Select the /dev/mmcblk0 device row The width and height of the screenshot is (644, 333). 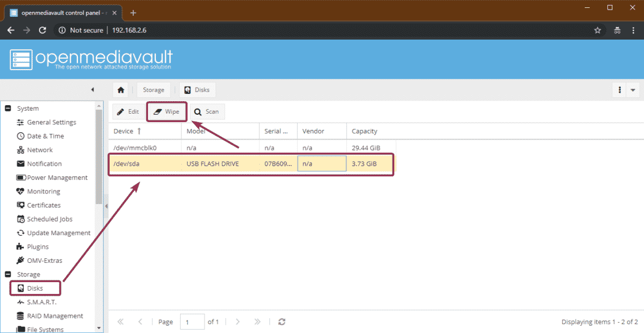pos(252,148)
